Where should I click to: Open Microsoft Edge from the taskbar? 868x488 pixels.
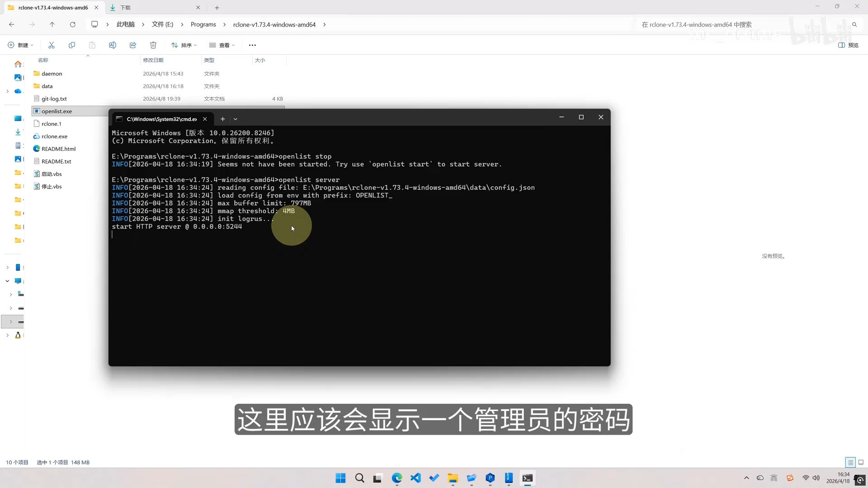click(x=397, y=478)
